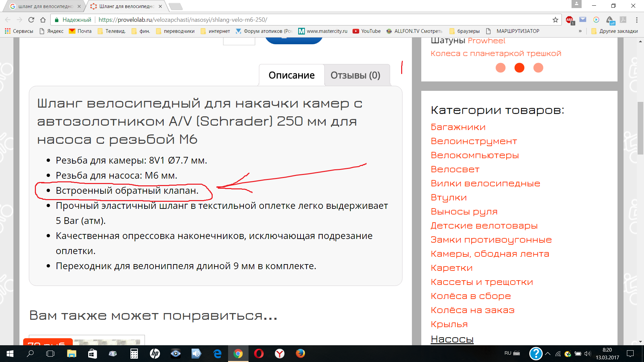Select the first carousel dot indicator
The image size is (644, 362).
point(500,68)
